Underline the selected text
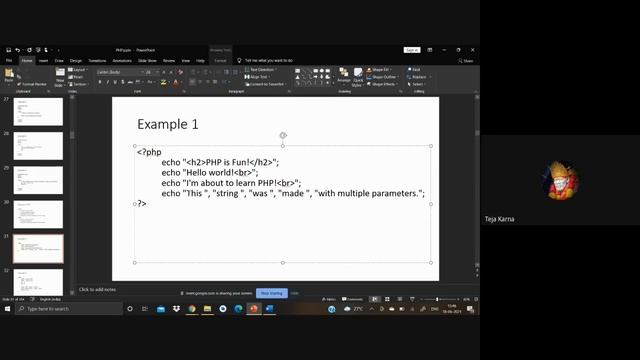The image size is (640, 360). pyautogui.click(x=115, y=82)
